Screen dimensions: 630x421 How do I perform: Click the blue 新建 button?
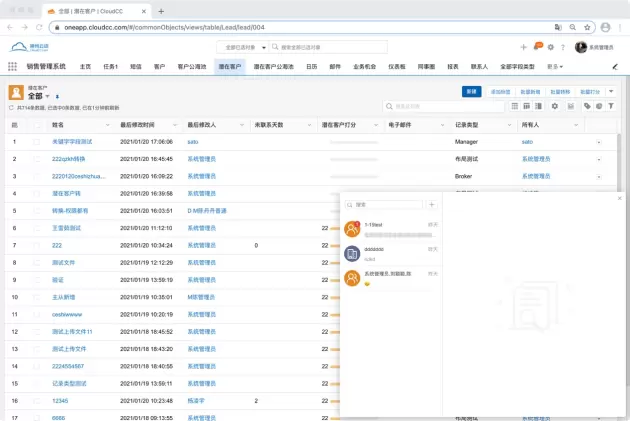click(471, 91)
